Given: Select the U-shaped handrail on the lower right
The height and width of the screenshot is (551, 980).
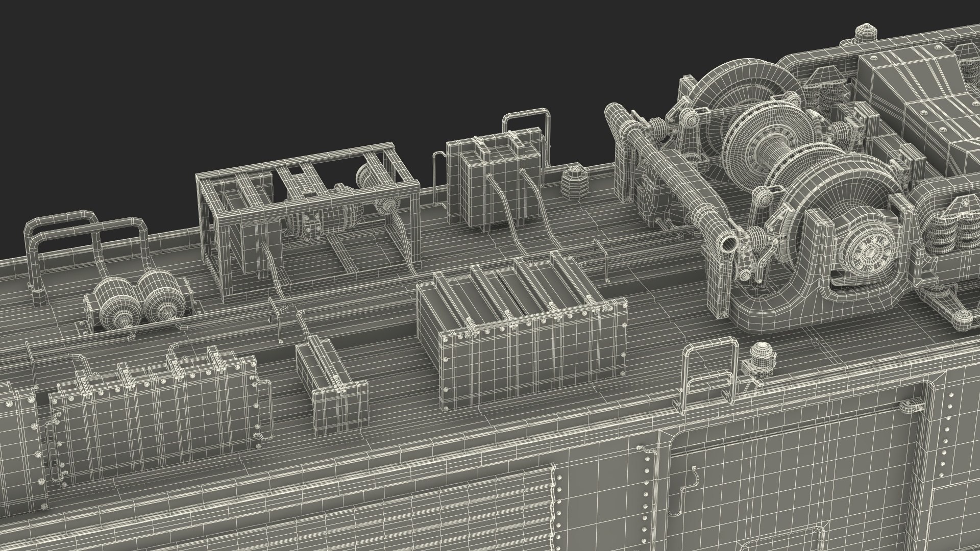Looking at the screenshot, I should pyautogui.click(x=710, y=377).
